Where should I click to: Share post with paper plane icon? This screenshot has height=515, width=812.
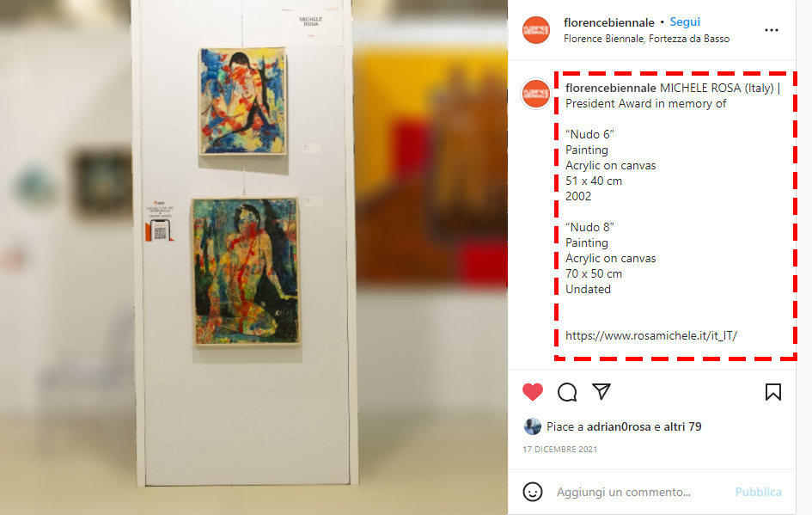click(601, 391)
